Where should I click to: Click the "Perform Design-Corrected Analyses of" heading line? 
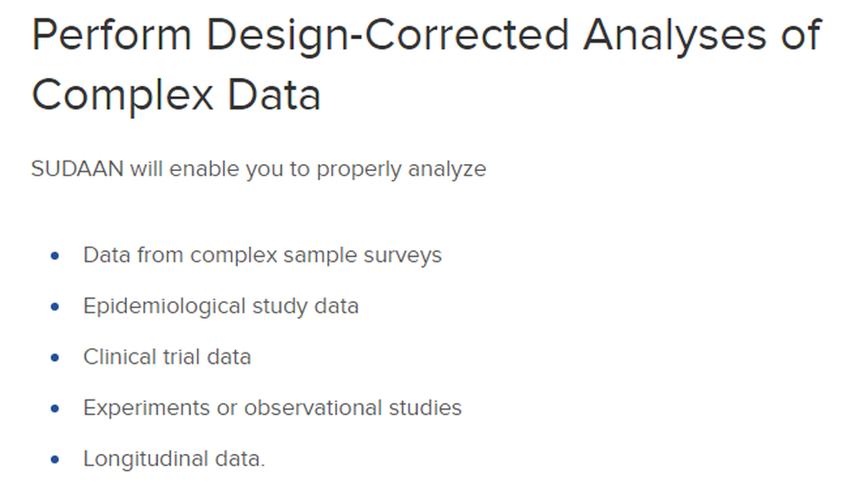(425, 36)
